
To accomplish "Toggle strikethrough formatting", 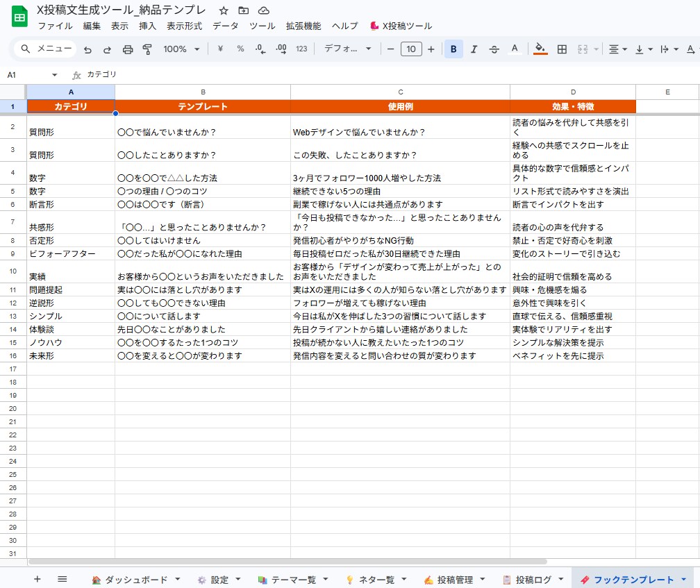I will coord(494,49).
